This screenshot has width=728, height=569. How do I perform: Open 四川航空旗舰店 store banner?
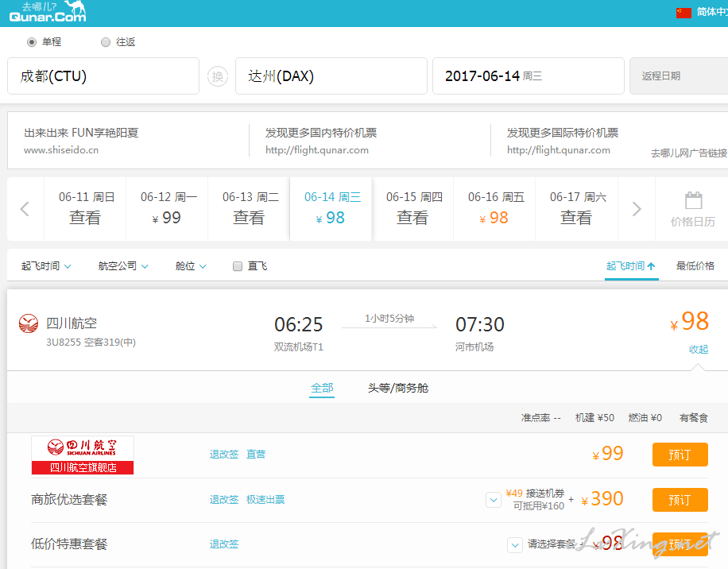click(83, 455)
